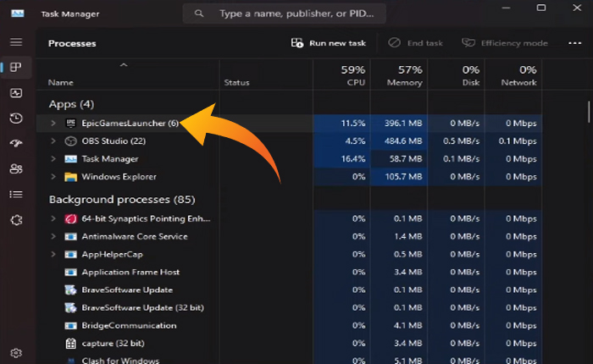Open Task Manager settings gear
This screenshot has width=593, height=364.
point(16,352)
